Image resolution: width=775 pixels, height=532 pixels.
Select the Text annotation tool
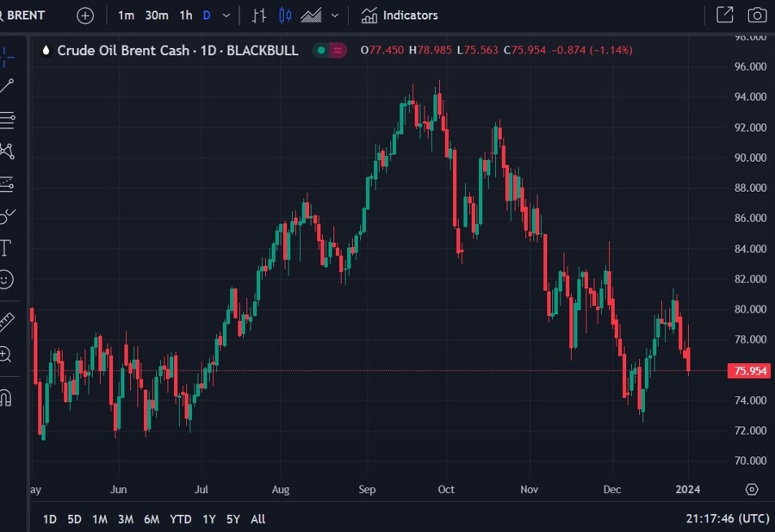point(6,248)
